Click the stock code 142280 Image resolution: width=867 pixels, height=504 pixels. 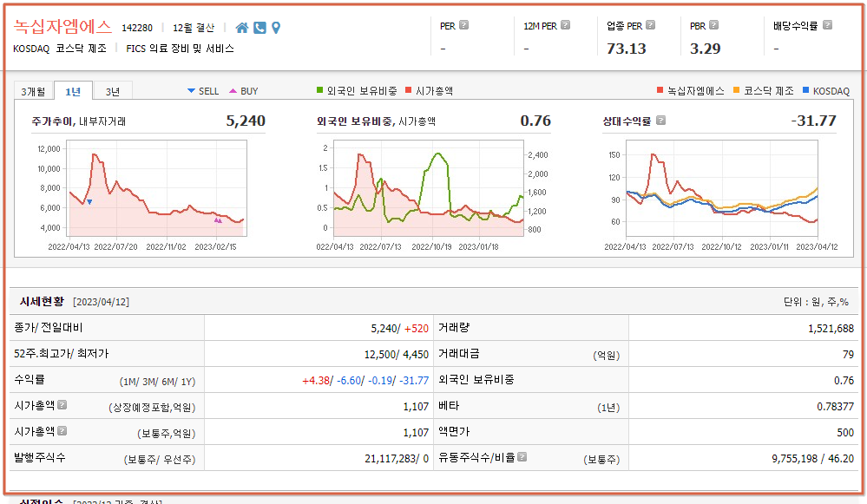137,28
